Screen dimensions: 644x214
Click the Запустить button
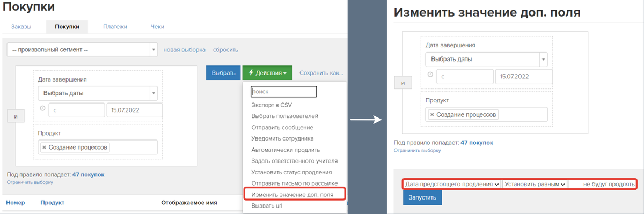[x=422, y=198]
